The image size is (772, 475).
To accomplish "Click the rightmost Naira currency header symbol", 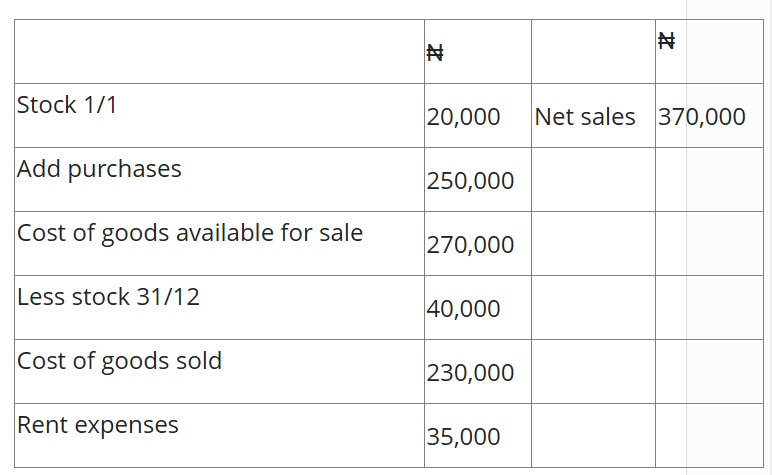I will 667,41.
